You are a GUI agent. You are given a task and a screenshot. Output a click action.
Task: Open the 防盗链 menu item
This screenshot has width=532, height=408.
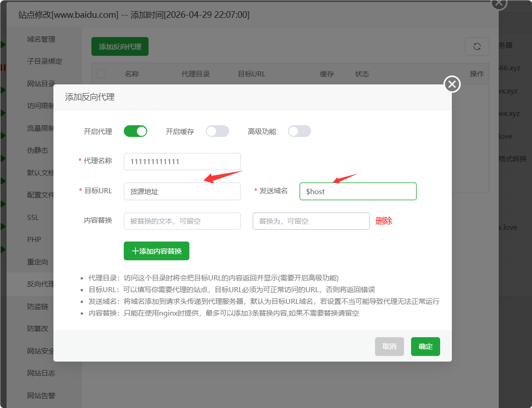tap(37, 306)
